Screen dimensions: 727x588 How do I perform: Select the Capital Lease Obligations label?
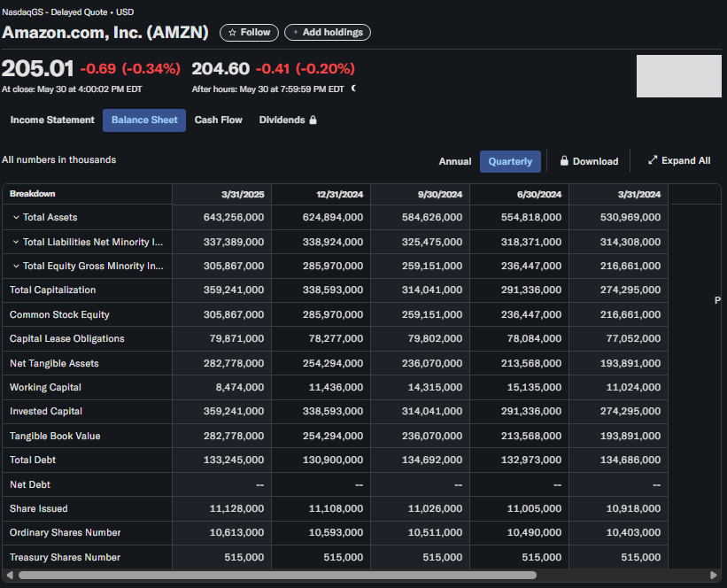(66, 338)
